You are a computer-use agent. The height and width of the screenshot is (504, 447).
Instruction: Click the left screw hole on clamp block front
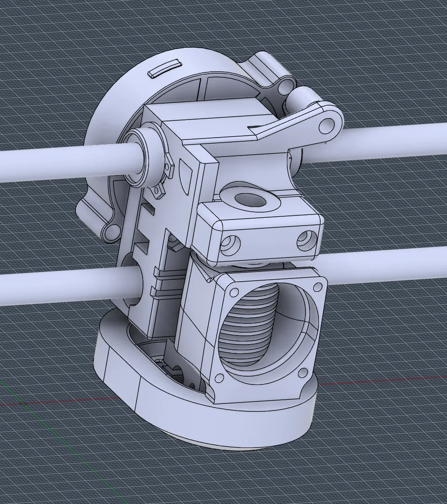pos(230,246)
